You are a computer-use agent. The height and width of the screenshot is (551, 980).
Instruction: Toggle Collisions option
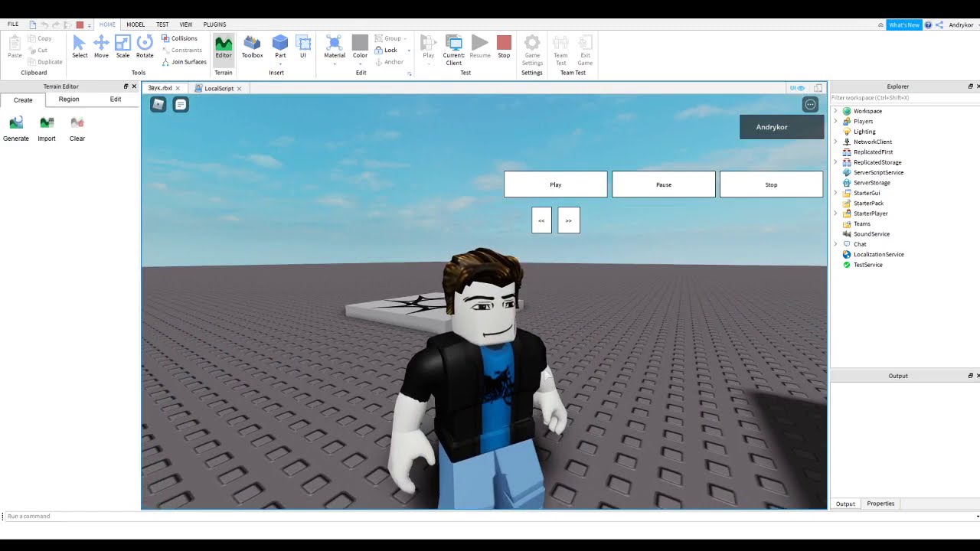click(179, 38)
